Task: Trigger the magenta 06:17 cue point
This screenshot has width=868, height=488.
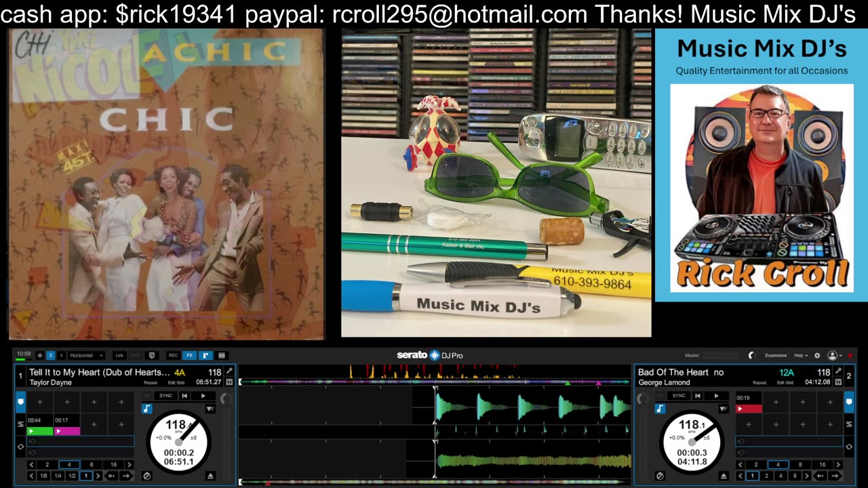Action: tap(67, 426)
